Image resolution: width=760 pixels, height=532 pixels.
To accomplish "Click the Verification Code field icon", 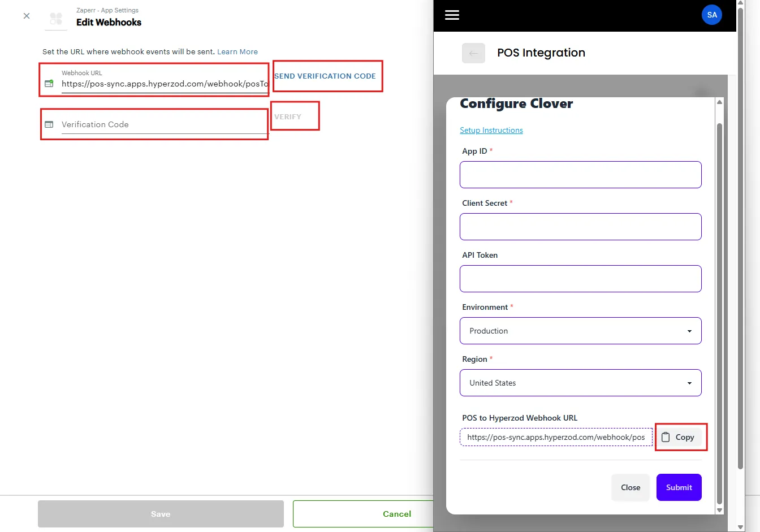I will [49, 124].
